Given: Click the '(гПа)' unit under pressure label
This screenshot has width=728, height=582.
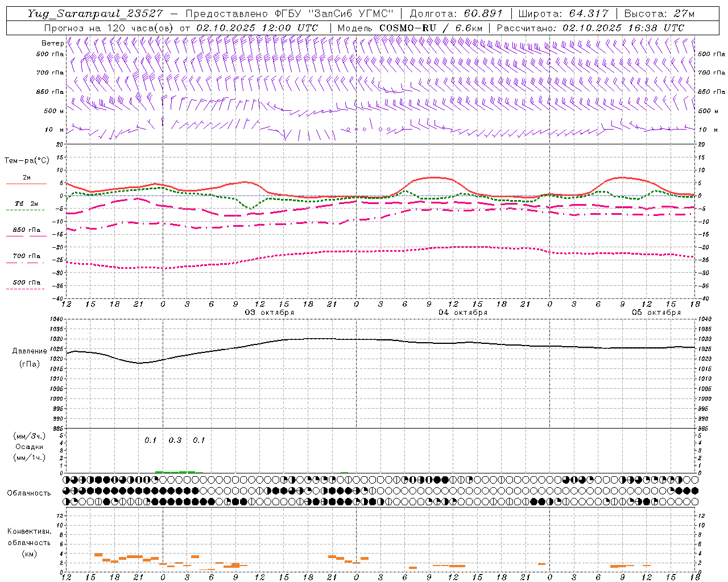Looking at the screenshot, I should [30, 364].
